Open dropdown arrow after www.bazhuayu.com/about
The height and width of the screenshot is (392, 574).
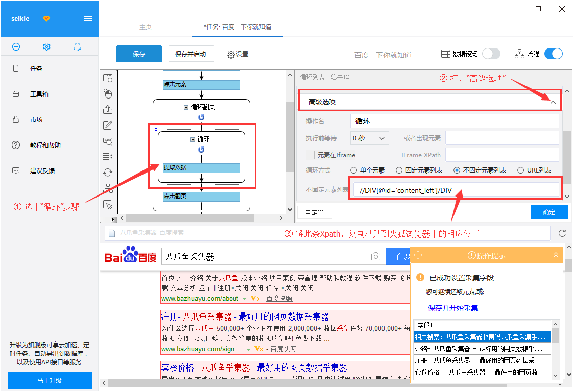pyautogui.click(x=244, y=299)
